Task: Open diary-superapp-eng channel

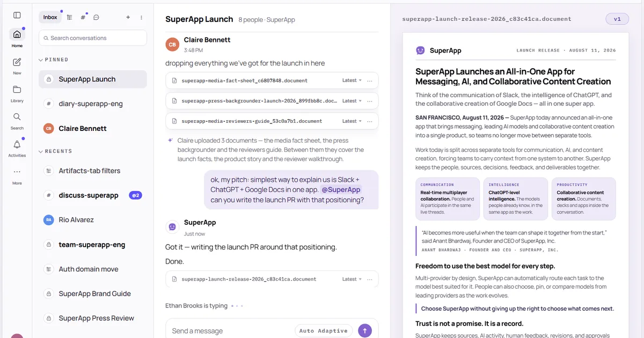Action: tap(93, 104)
